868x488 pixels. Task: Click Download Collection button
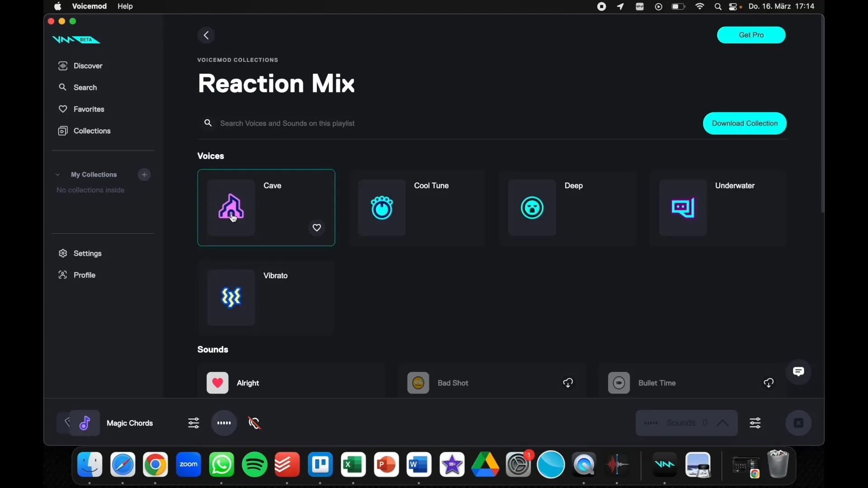(745, 123)
